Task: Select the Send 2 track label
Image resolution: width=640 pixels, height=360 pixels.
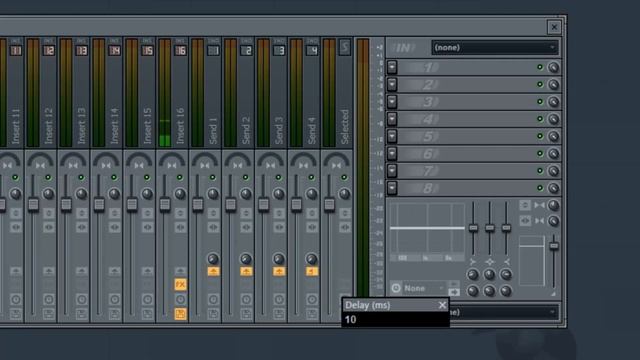Action: click(x=246, y=130)
